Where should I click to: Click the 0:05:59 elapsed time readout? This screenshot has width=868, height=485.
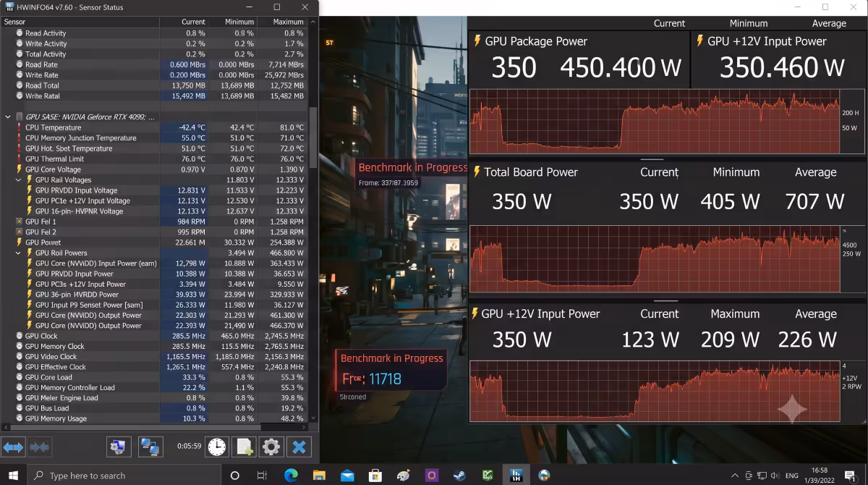(x=189, y=447)
